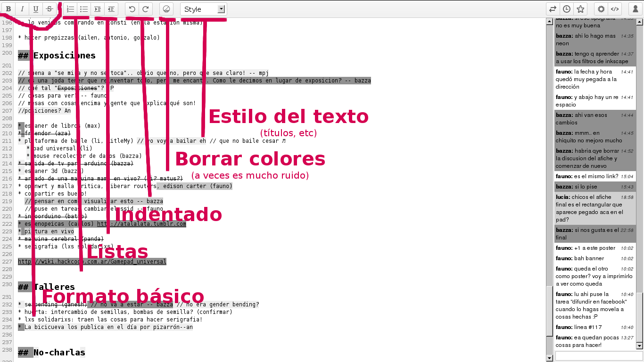The height and width of the screenshot is (362, 644).
Task: Show users on this pad
Action: [x=635, y=9]
